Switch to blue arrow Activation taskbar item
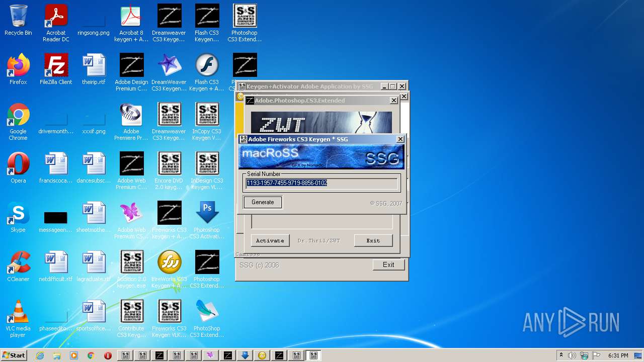The height and width of the screenshot is (362, 644). 245,355
